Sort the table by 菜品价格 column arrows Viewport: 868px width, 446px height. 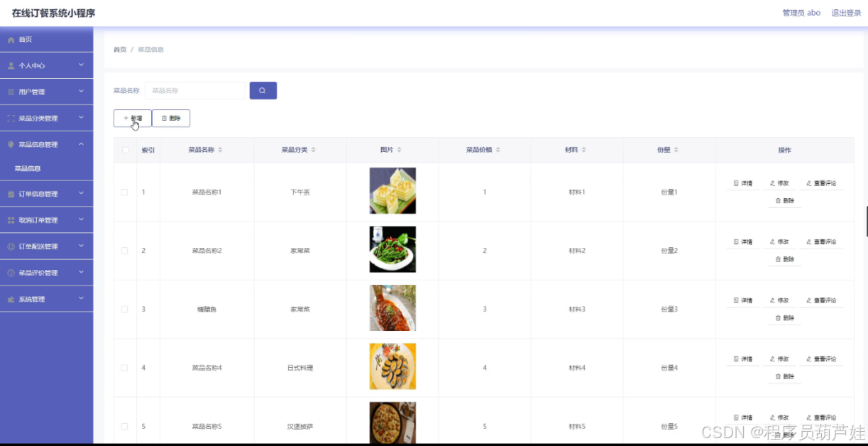(498, 150)
